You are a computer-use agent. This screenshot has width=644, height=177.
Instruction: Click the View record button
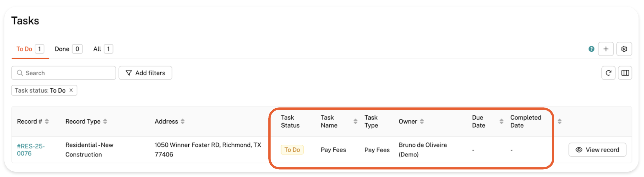[597, 150]
